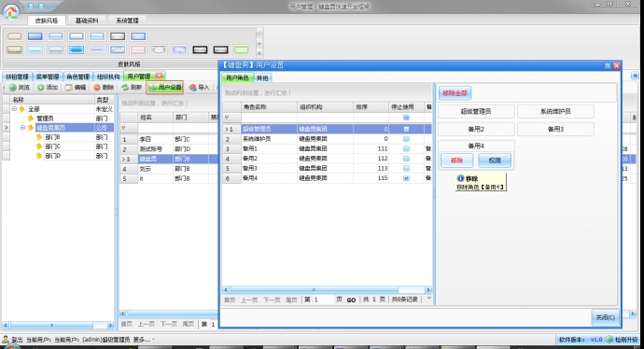Open the 角色管理 document tab
The height and width of the screenshot is (349, 644).
(77, 77)
